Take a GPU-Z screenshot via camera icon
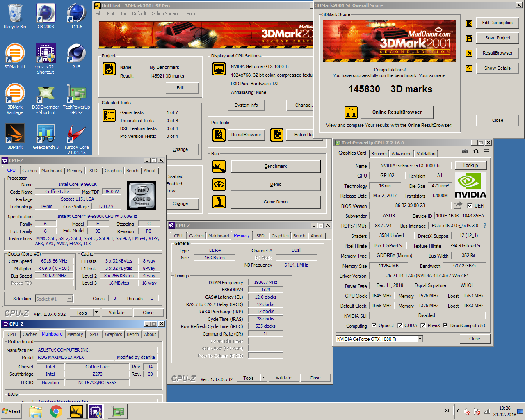 465,151
